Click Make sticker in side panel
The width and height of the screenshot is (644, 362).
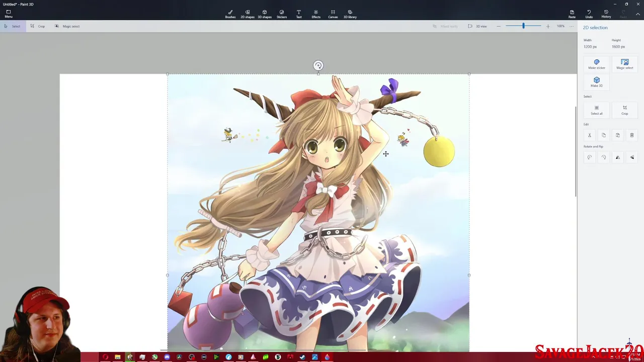597,64
